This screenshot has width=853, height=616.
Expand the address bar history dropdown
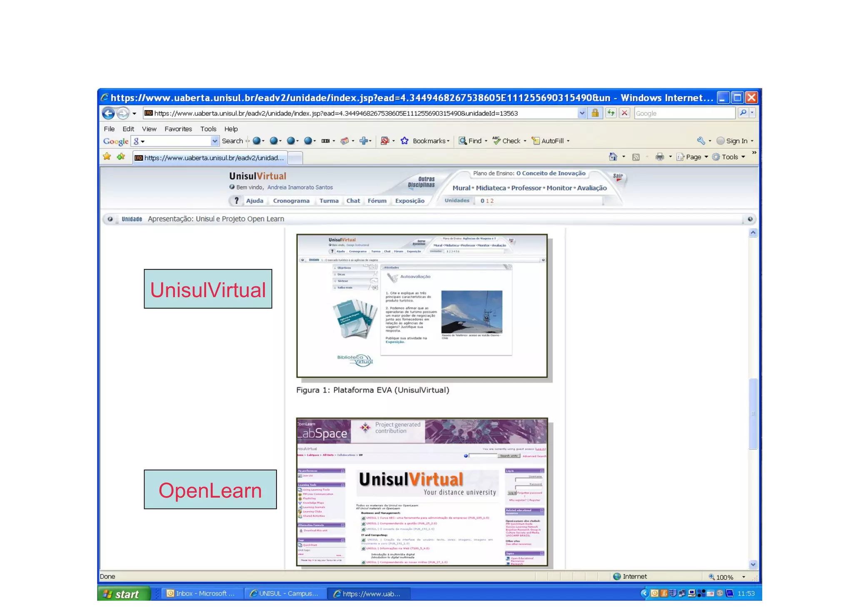click(581, 113)
